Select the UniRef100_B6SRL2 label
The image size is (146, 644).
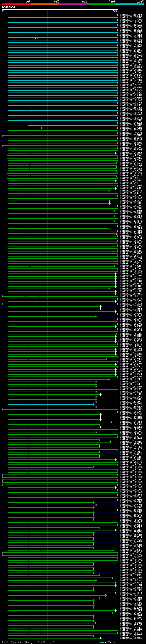pos(131,108)
